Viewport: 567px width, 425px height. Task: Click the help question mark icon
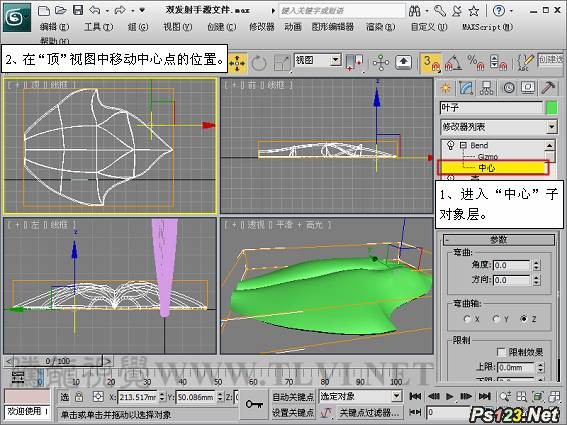(x=499, y=11)
